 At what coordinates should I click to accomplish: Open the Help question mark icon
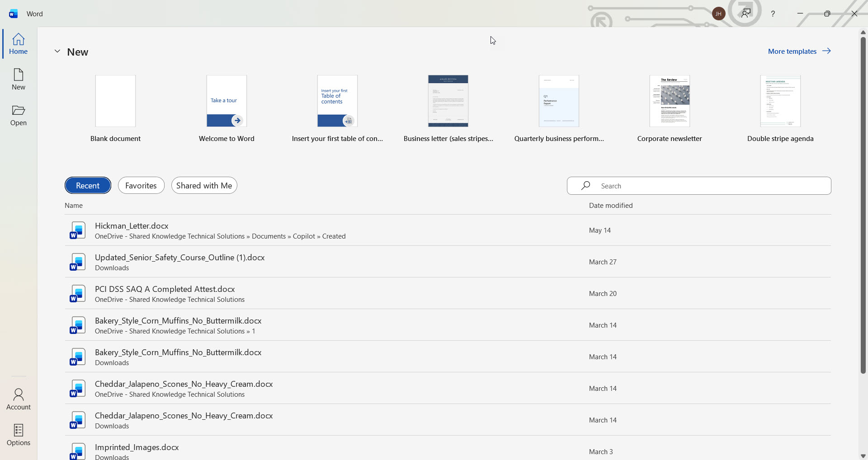tap(773, 14)
